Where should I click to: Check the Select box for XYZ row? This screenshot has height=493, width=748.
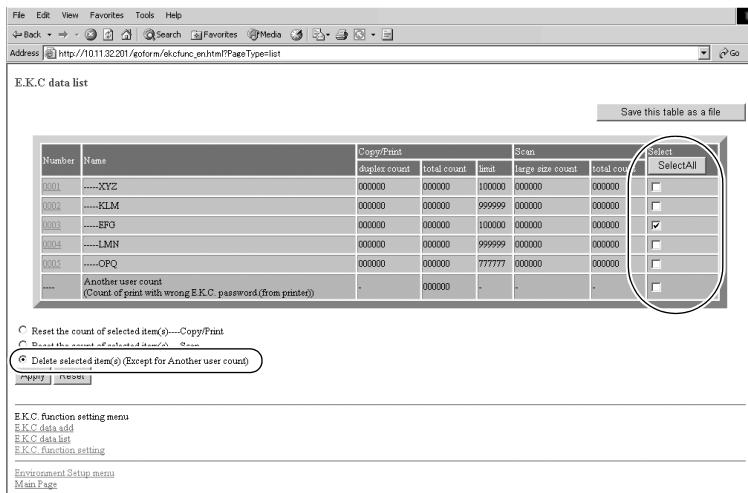[x=656, y=187]
